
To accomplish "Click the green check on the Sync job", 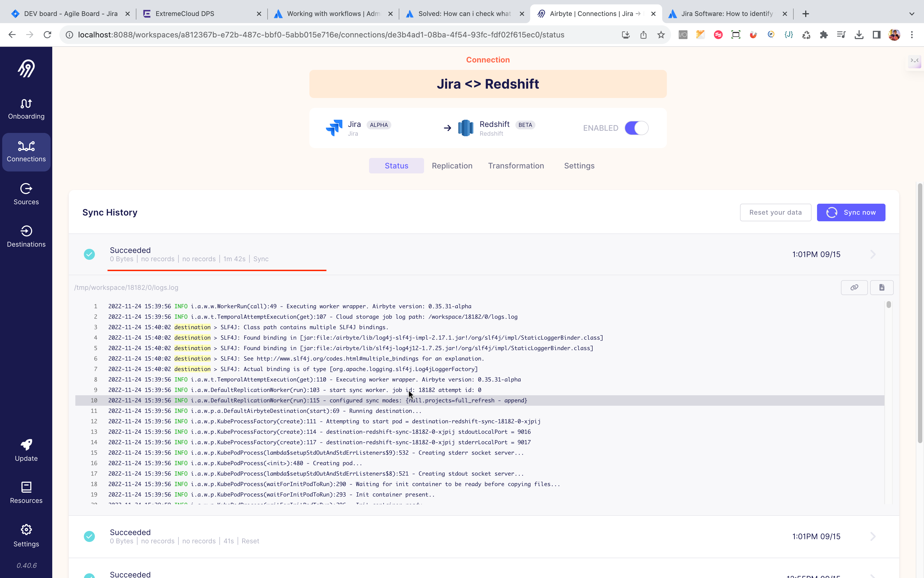I will (x=89, y=254).
